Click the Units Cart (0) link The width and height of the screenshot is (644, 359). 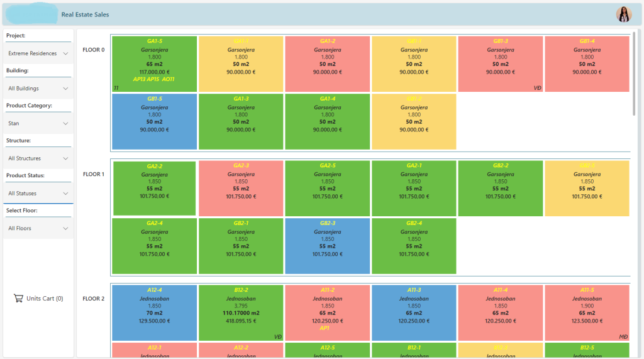45,299
